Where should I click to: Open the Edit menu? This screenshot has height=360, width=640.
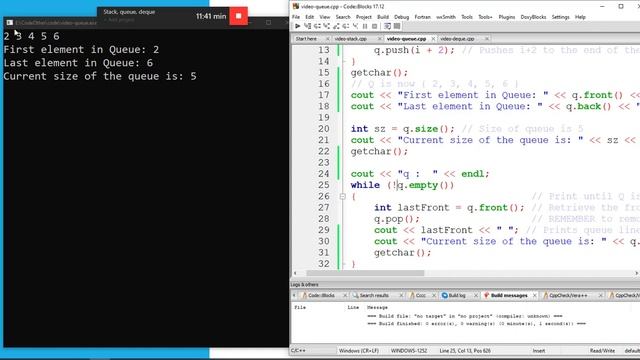tap(310, 17)
